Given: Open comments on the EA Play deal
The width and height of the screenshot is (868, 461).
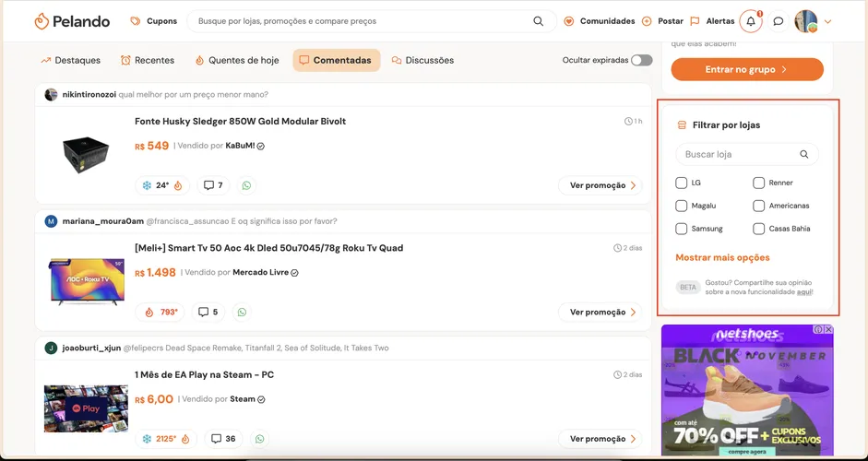Looking at the screenshot, I should [223, 439].
